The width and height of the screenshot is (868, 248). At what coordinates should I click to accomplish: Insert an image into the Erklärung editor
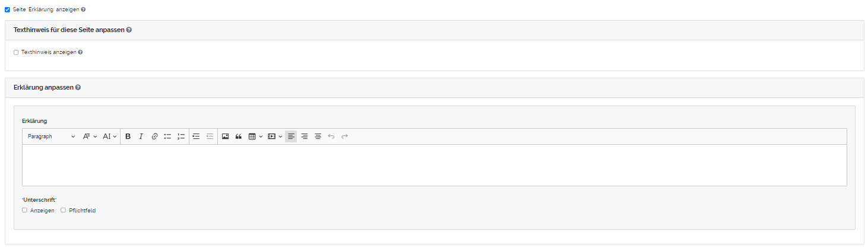[225, 136]
